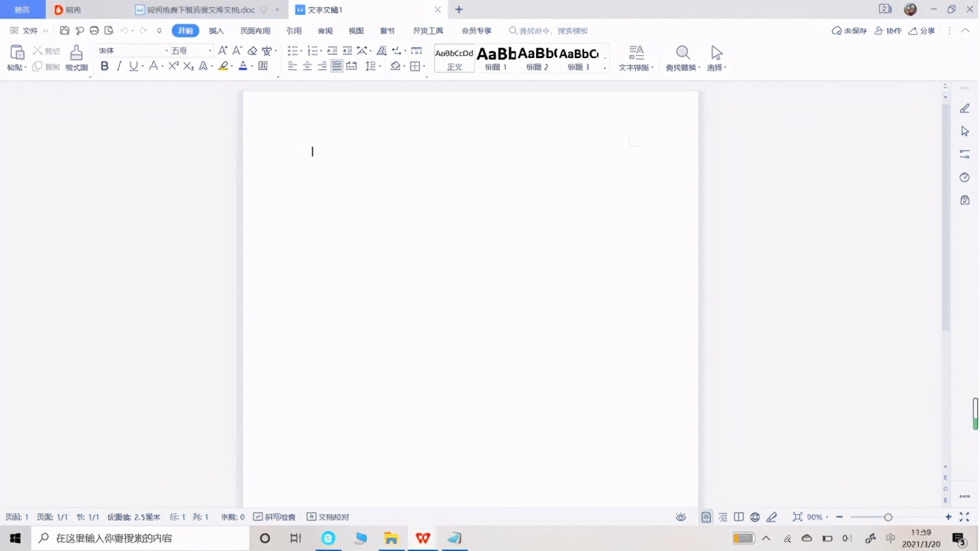Click the Collaborate button in top bar

(x=888, y=31)
